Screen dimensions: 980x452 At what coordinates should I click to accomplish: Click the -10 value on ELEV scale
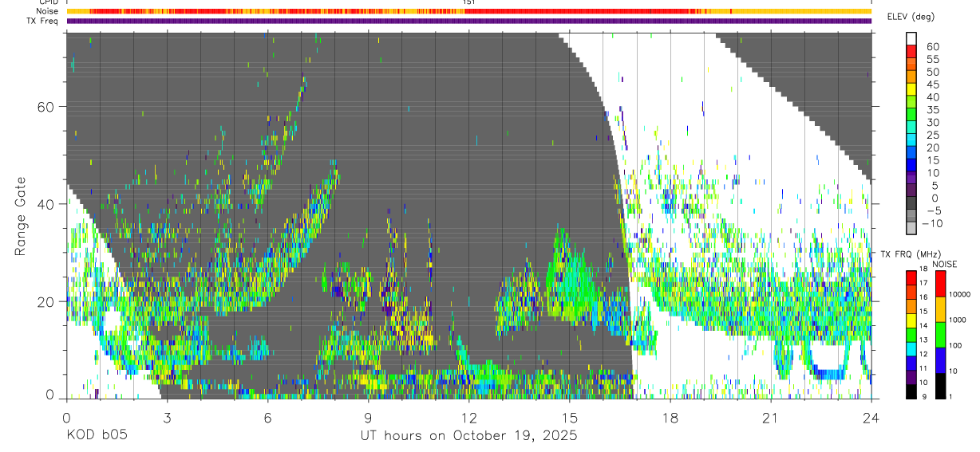coord(931,223)
